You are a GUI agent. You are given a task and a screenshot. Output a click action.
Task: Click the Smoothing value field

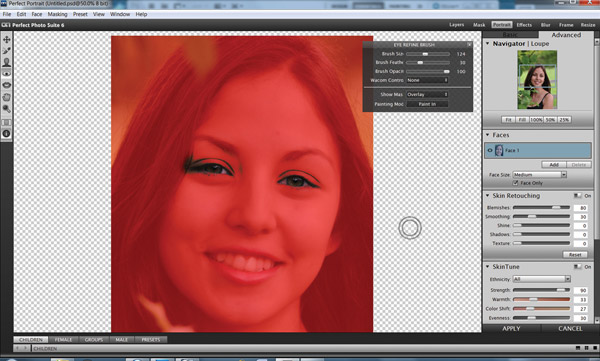pos(581,217)
